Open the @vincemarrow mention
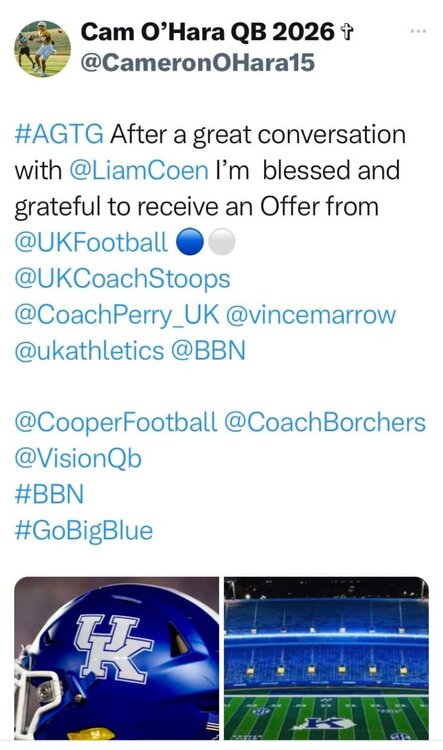 [x=310, y=315]
